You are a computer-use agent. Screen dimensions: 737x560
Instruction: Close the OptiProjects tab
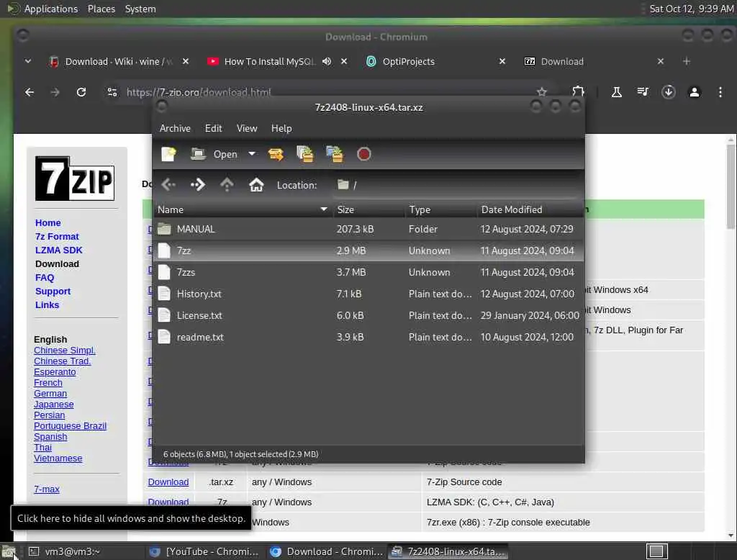click(x=502, y=62)
